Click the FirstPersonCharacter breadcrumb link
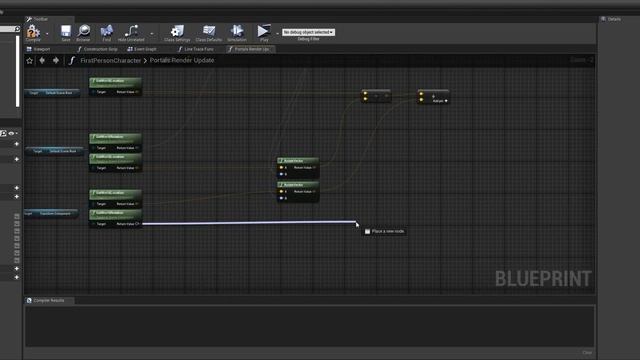Screen dimensions: 640x360 pyautogui.click(x=111, y=60)
